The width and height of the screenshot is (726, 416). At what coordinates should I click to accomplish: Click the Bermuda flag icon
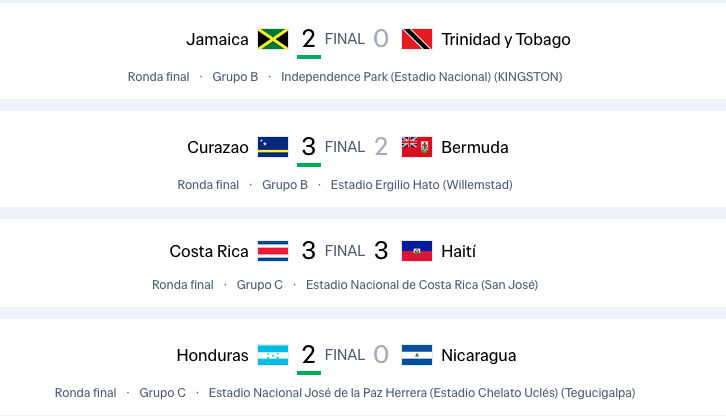click(416, 148)
